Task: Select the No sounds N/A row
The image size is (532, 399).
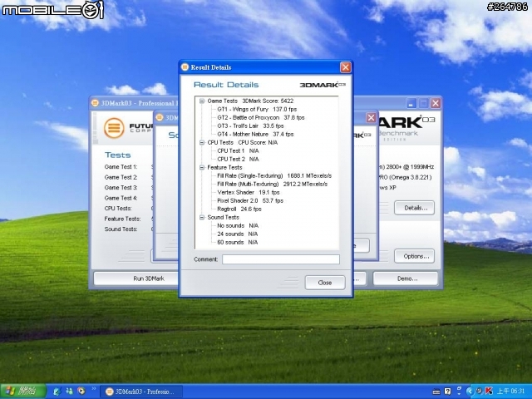Action: click(238, 225)
